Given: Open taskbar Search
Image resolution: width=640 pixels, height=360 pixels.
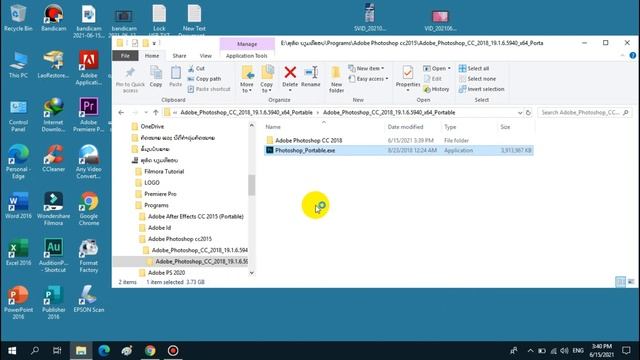Looking at the screenshot, I should [x=35, y=351].
